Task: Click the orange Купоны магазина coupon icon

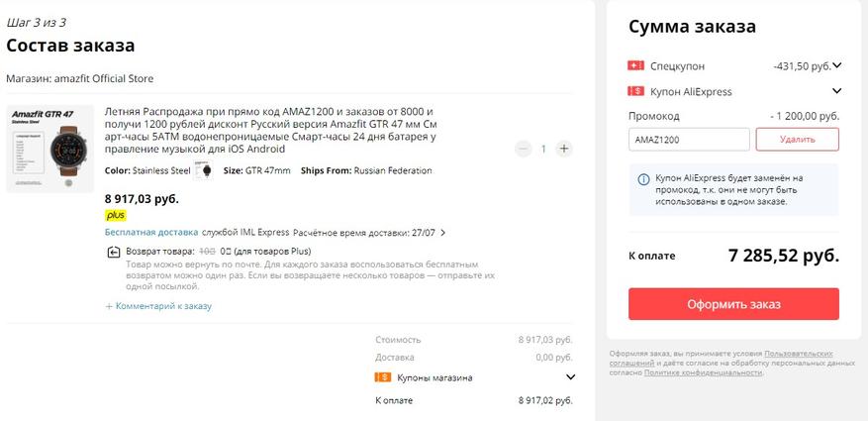Action: pyautogui.click(x=383, y=377)
